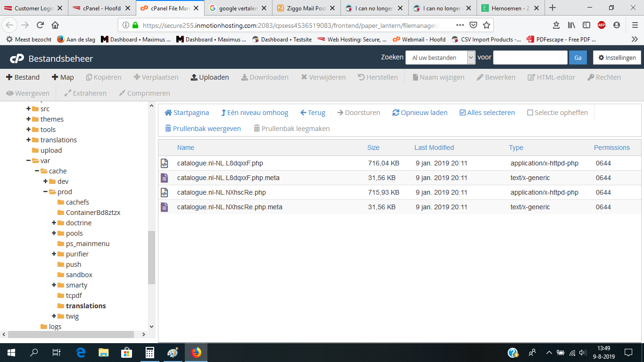Click the Ga search button
The height and width of the screenshot is (362, 644).
pyautogui.click(x=578, y=58)
